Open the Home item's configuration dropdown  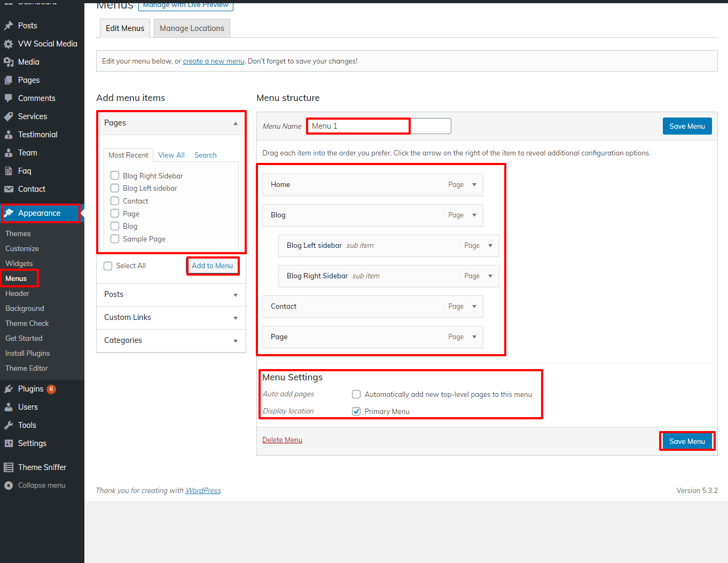click(475, 184)
